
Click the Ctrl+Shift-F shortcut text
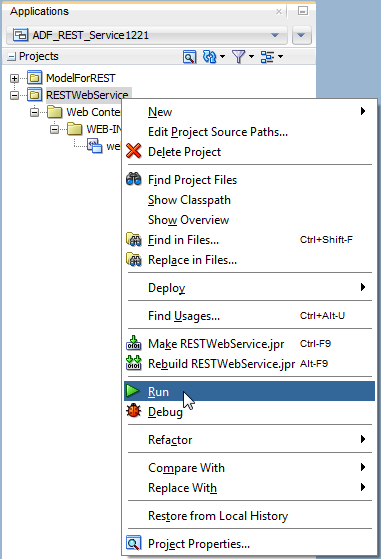[326, 240]
